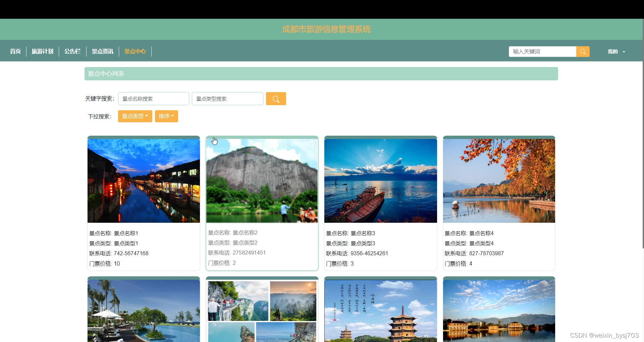Click the 成都市旅游信息管理系统 site title
This screenshot has height=342, width=644.
(x=326, y=29)
